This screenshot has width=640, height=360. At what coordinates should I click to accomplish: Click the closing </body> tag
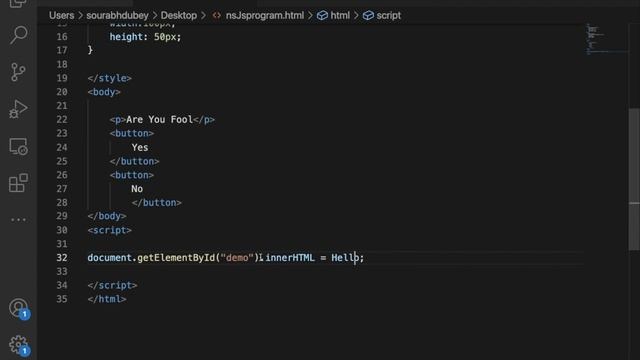pyautogui.click(x=107, y=216)
